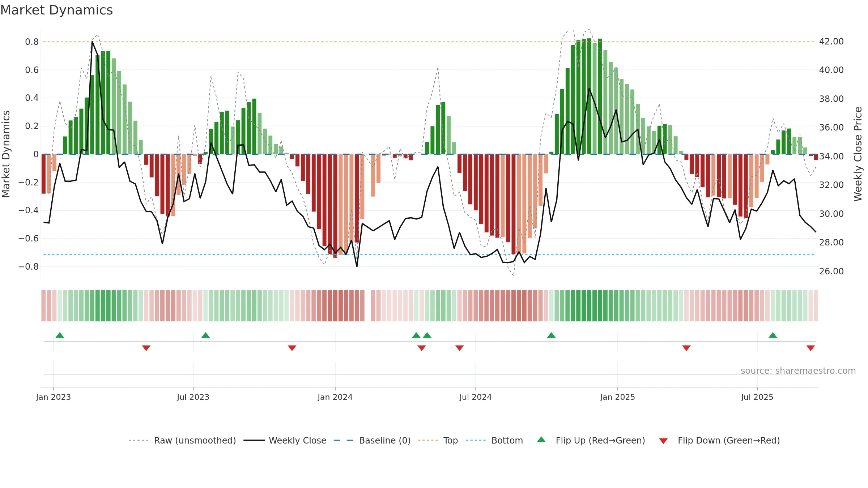Viewport: 868px width, 488px height.
Task: Click the Jul 2025 x-axis label
Action: 757,397
